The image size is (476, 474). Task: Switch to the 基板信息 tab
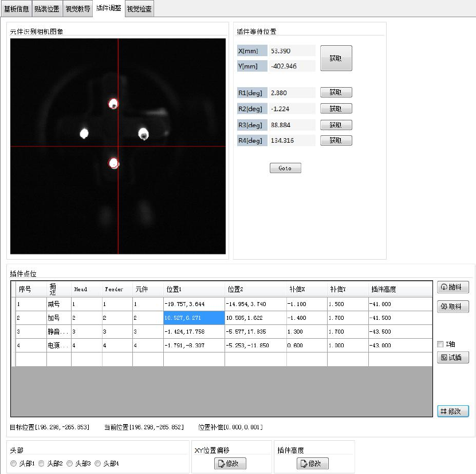16,9
